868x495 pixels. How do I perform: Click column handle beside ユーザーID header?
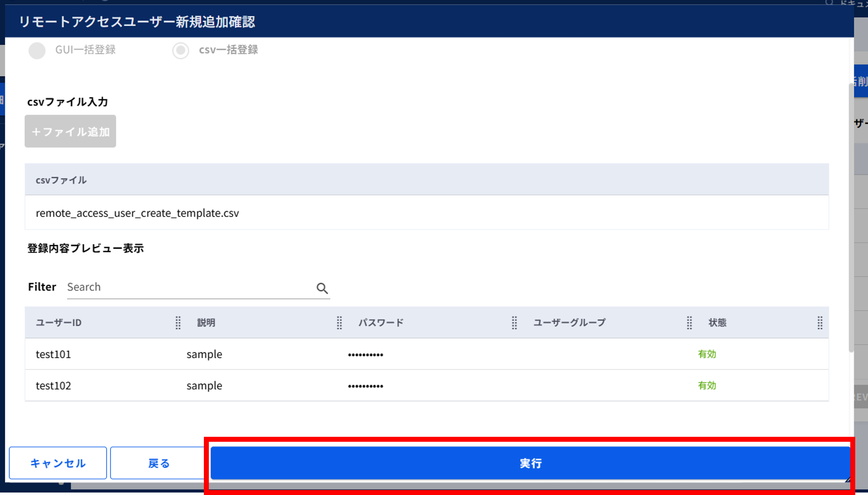tap(178, 323)
